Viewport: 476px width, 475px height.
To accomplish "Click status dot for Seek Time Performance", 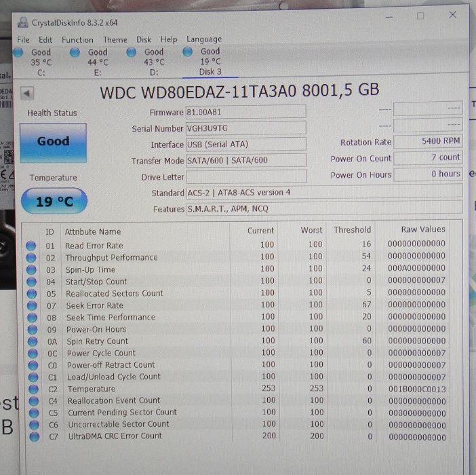I will point(32,318).
